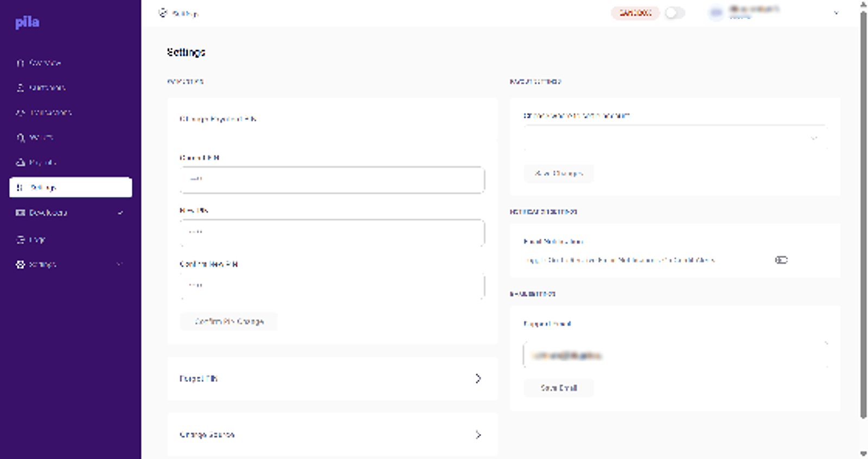Click the Developers icon in the sidebar
The height and width of the screenshot is (459, 868).
pos(20,213)
